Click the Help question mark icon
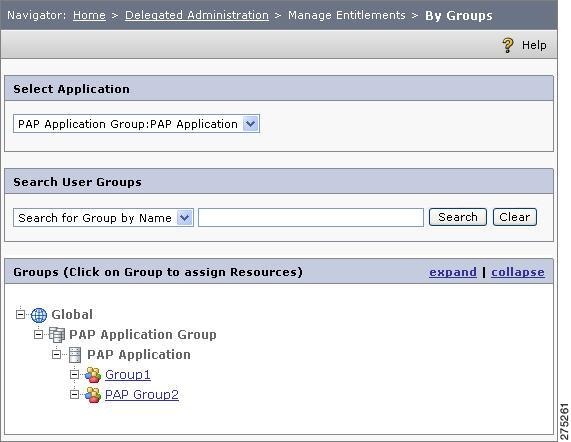This screenshot has height=442, width=571. coord(507,45)
